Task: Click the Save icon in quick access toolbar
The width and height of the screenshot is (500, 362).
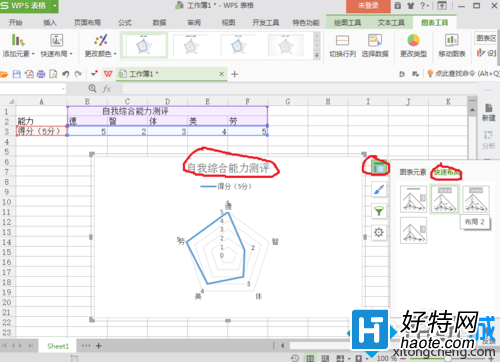Action: tap(17, 74)
